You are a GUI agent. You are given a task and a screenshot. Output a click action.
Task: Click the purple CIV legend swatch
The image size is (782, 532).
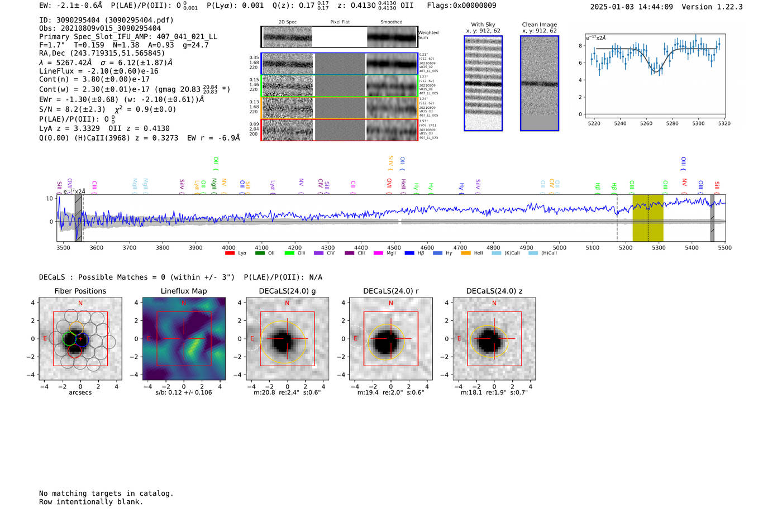[319, 253]
